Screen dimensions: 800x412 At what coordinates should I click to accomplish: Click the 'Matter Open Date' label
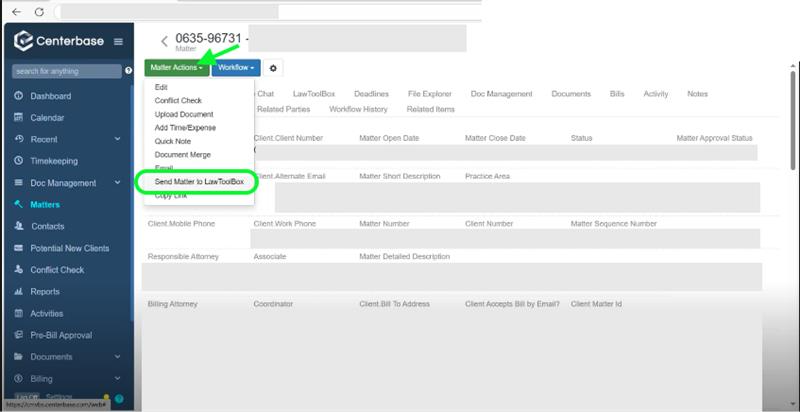pyautogui.click(x=389, y=138)
